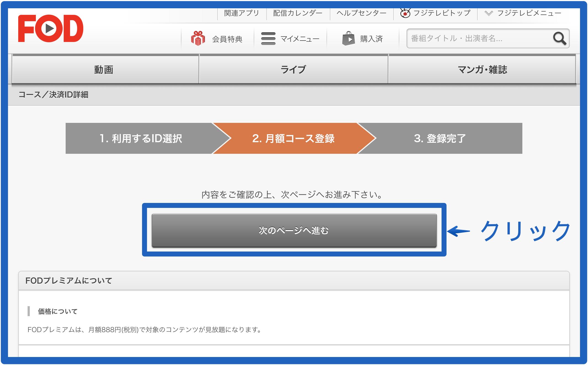The image size is (588, 365).
Task: Open the 配信カレンダー link
Action: (298, 13)
